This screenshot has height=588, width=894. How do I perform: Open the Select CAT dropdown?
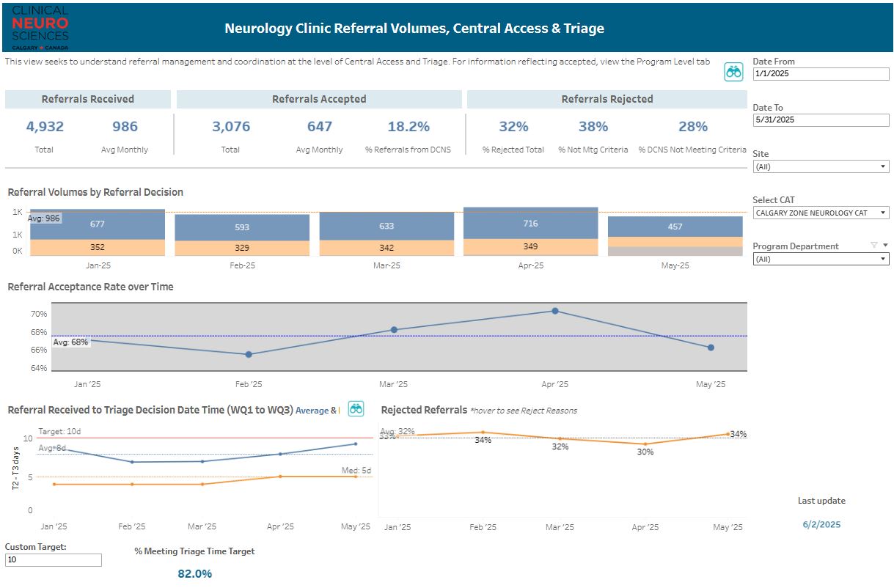821,213
